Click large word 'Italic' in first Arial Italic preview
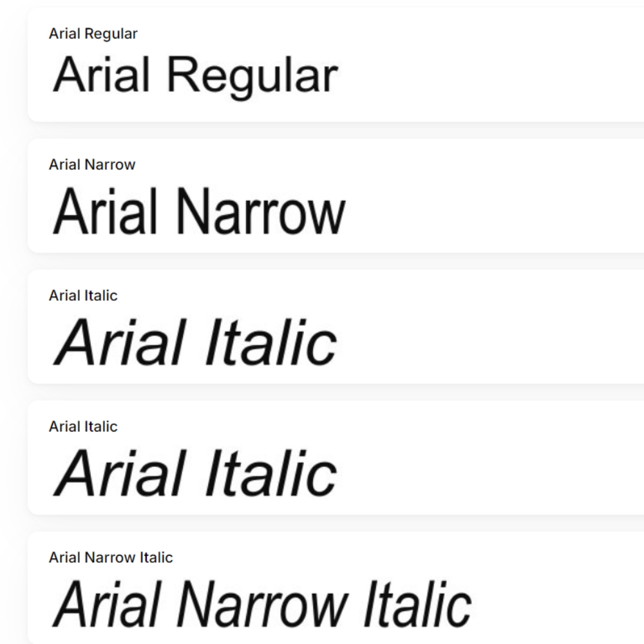 pos(270,343)
